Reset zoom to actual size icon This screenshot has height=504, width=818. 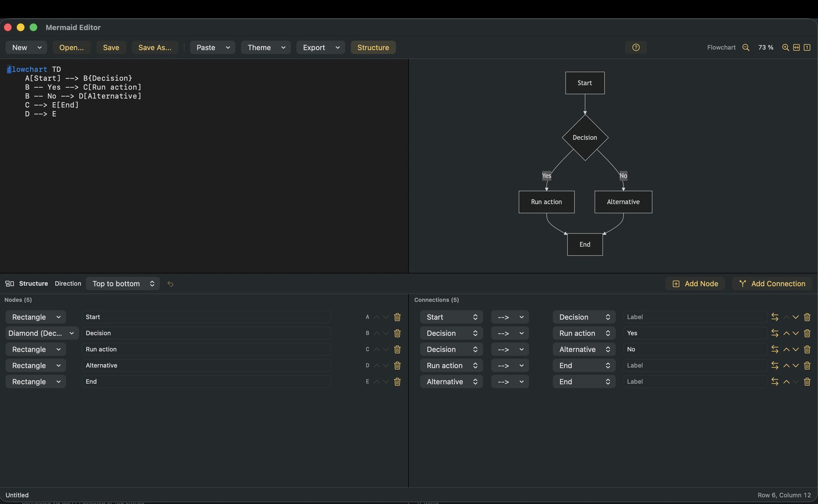(807, 48)
